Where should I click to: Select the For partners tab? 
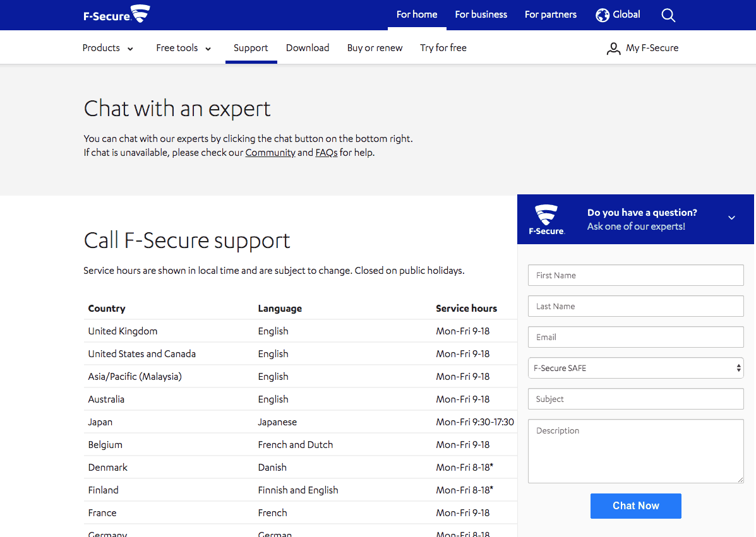[550, 15]
